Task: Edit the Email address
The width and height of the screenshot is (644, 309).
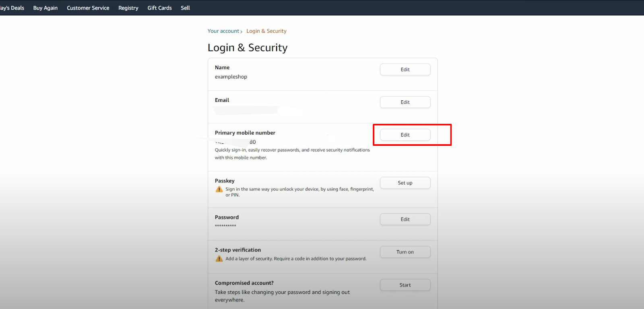Action: [405, 102]
